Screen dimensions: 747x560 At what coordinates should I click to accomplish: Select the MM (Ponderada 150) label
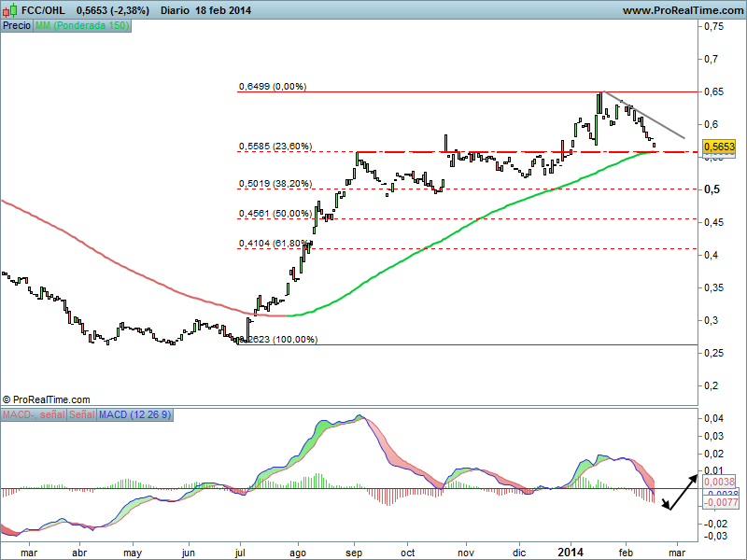(x=82, y=26)
